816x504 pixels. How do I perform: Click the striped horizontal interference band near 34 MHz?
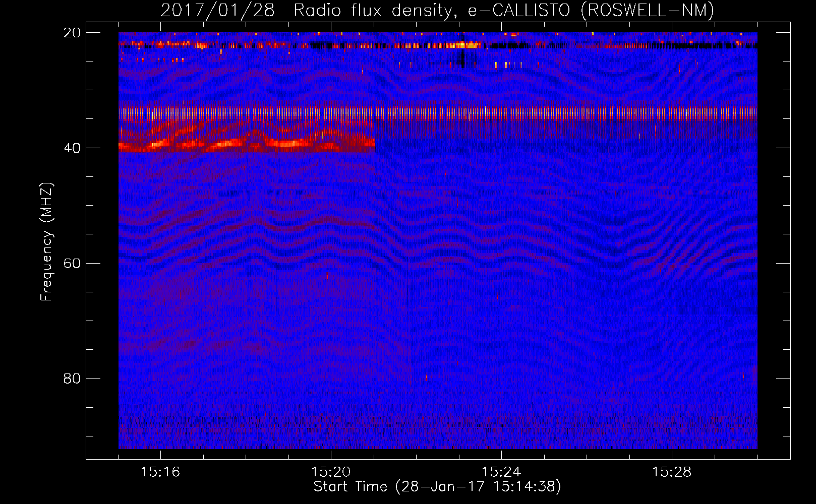point(438,113)
